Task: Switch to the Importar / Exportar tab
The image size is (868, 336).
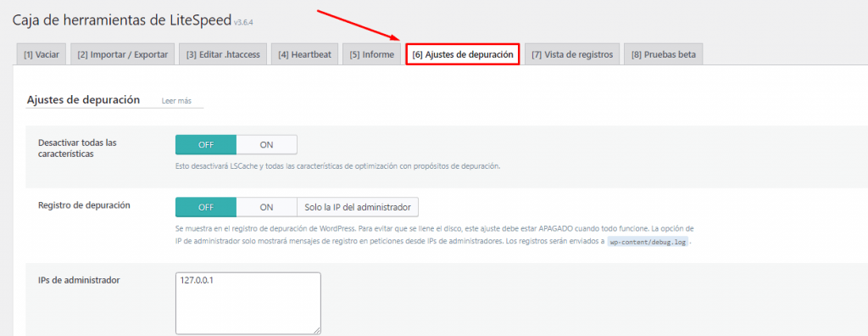Action: tap(123, 55)
